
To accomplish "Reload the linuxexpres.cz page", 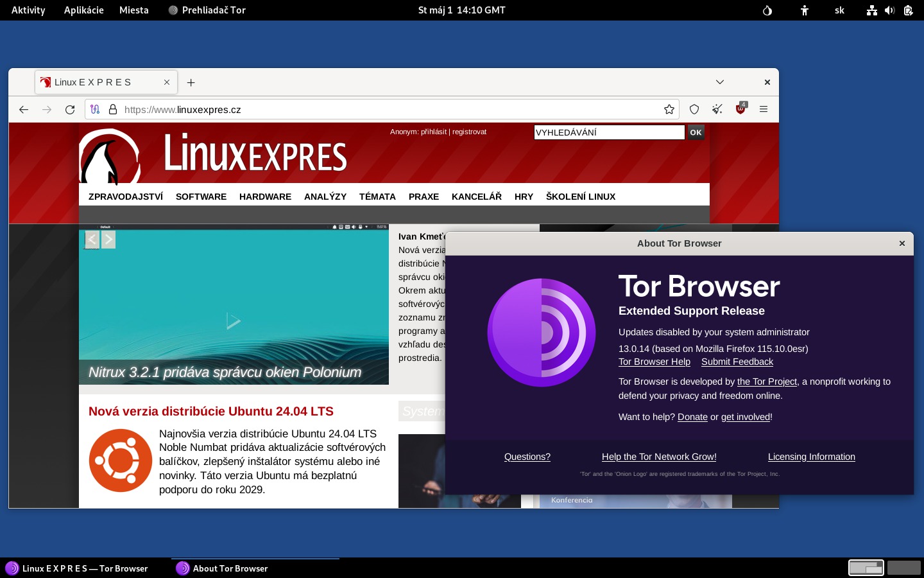I will pos(70,110).
